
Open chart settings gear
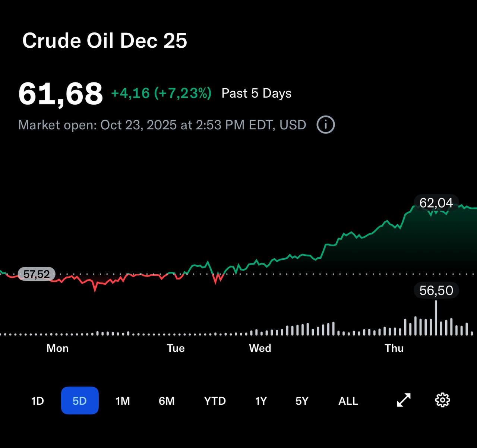[442, 400]
